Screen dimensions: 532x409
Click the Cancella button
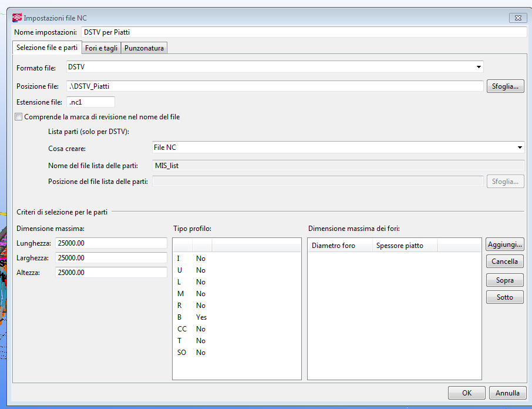tap(504, 262)
